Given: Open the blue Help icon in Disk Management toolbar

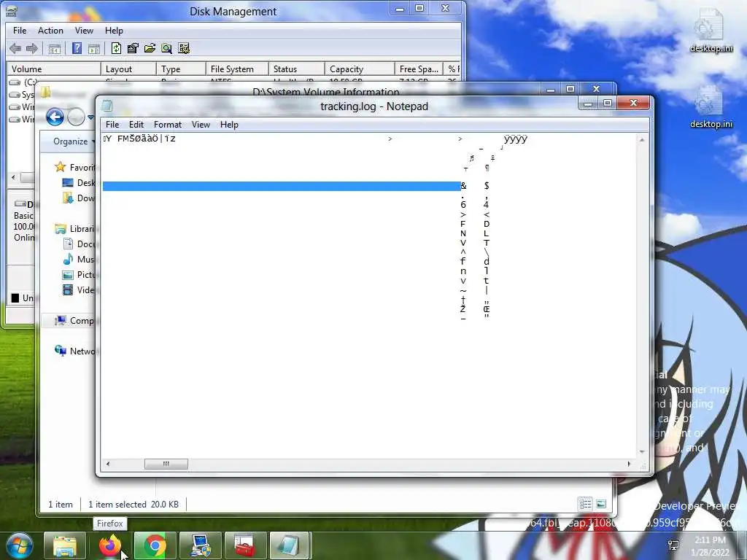Looking at the screenshot, I should click(77, 49).
